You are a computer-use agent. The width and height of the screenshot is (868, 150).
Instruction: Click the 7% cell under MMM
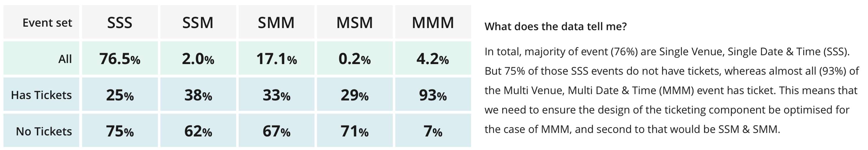(433, 130)
